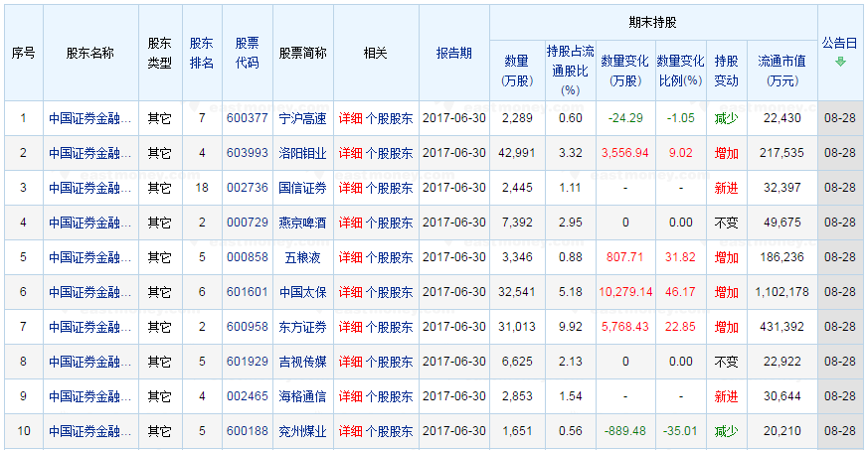
Task: Open shareholder name link in row 10
Action: coord(89,431)
